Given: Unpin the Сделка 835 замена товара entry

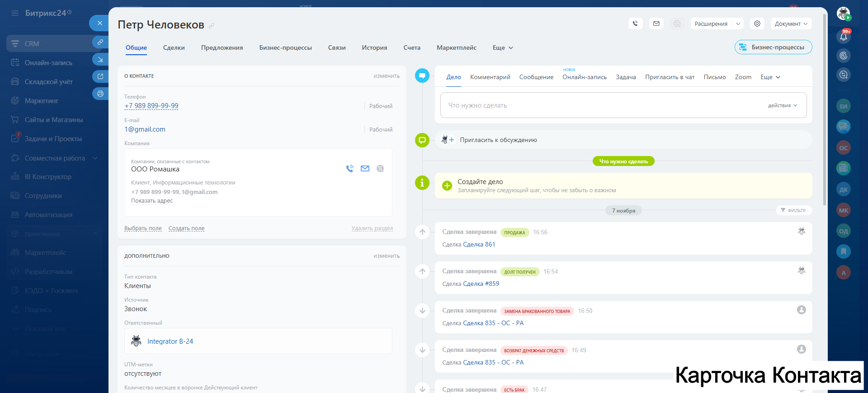Looking at the screenshot, I should point(422,311).
